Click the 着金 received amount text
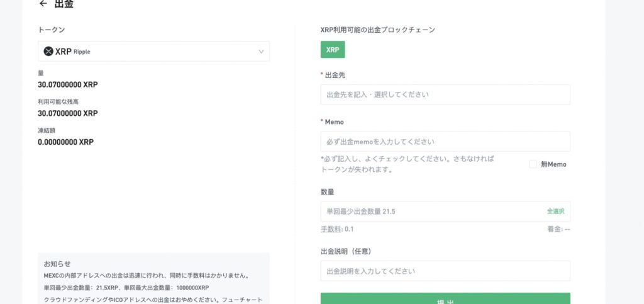644x304 pixels. [558, 229]
